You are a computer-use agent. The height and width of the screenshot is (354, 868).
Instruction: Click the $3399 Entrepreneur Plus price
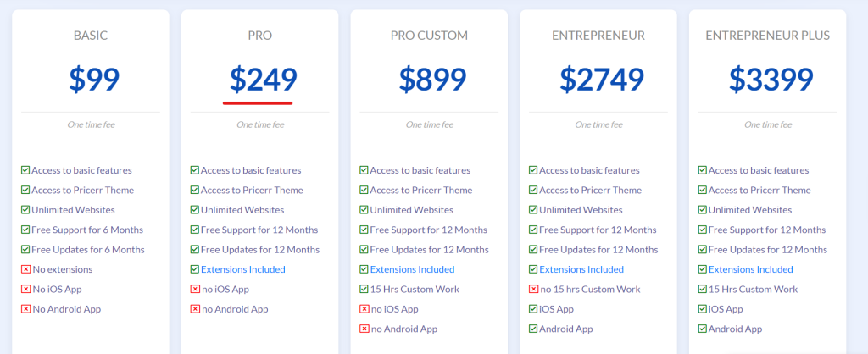pos(771,79)
